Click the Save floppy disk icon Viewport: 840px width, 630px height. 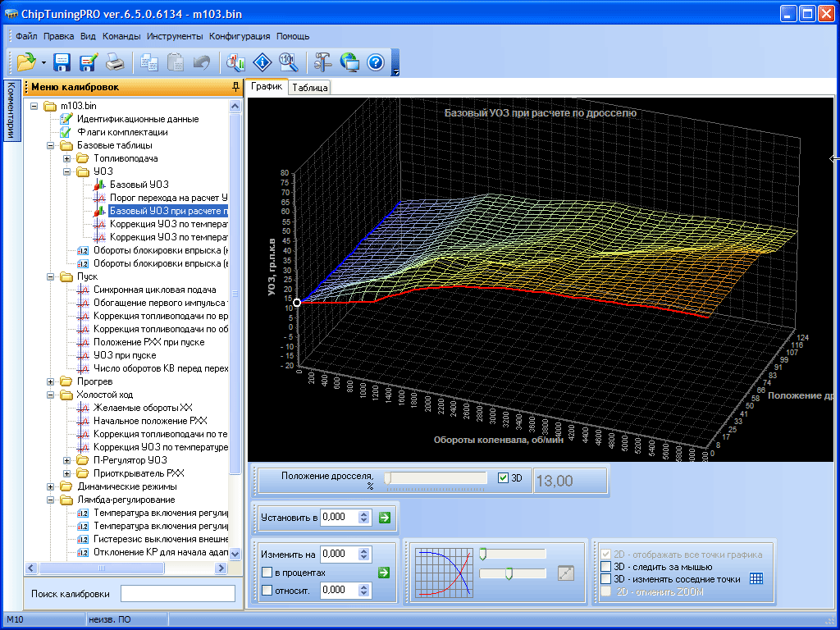coord(62,62)
